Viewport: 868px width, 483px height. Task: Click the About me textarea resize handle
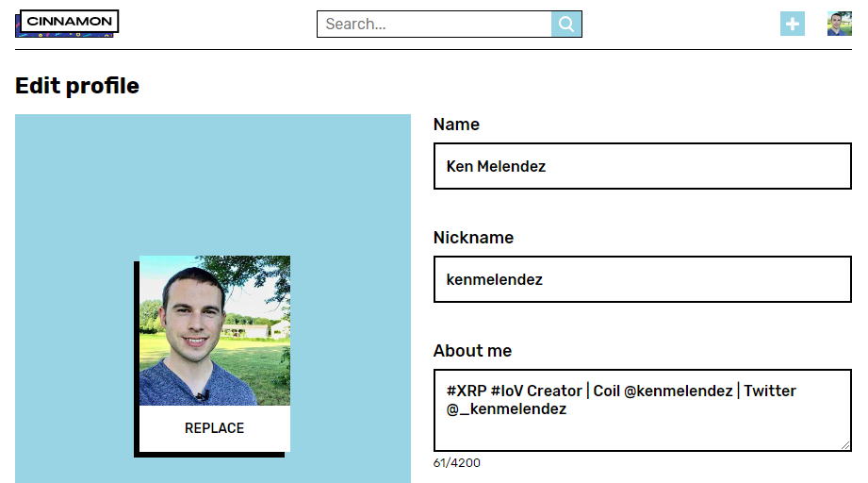click(x=845, y=445)
